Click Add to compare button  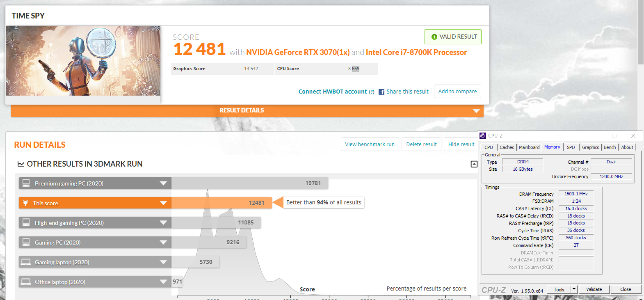click(457, 92)
